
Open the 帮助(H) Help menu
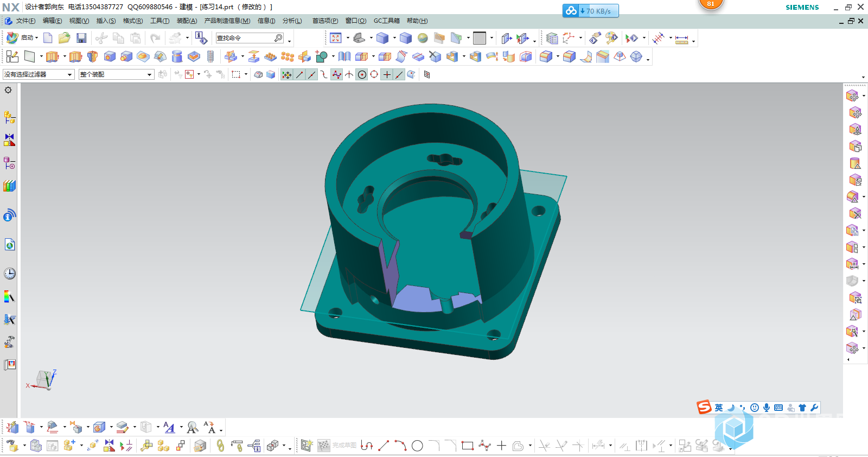[417, 21]
